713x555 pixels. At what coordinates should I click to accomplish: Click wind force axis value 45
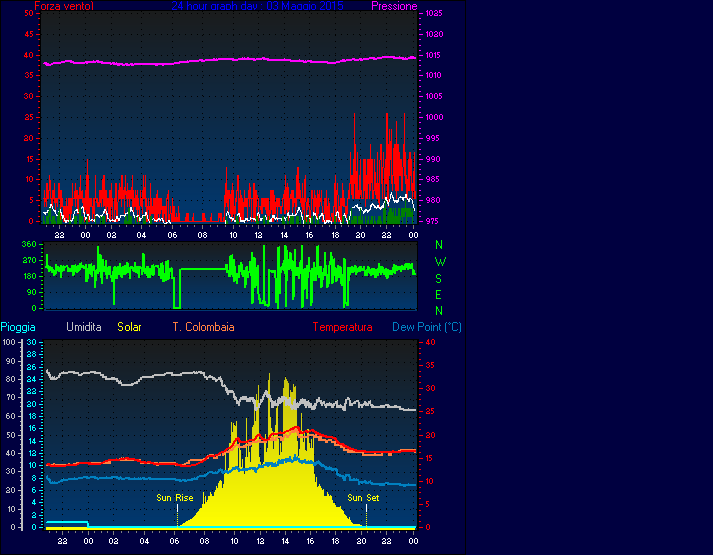tap(29, 34)
